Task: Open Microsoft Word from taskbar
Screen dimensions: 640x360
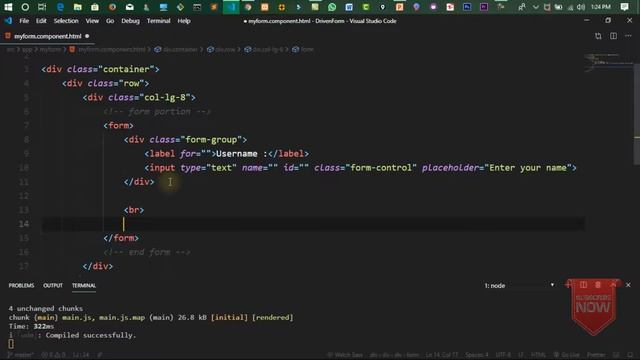Action: pyautogui.click(x=349, y=7)
